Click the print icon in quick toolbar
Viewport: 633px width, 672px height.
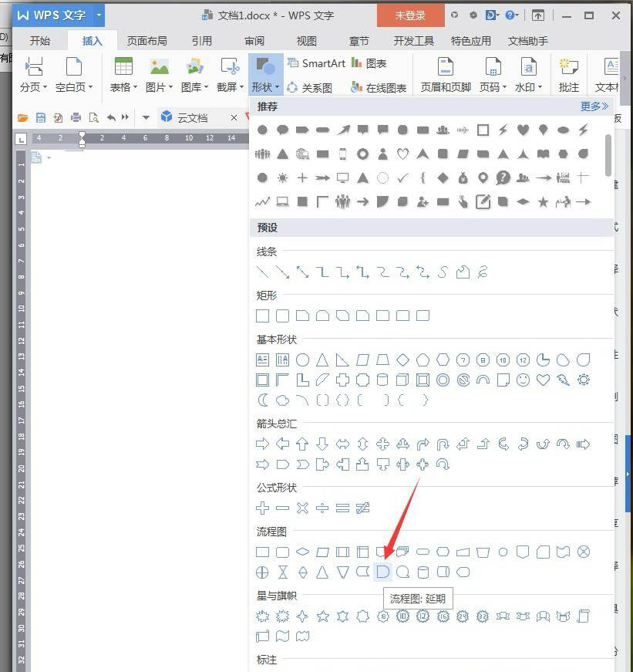click(x=76, y=117)
